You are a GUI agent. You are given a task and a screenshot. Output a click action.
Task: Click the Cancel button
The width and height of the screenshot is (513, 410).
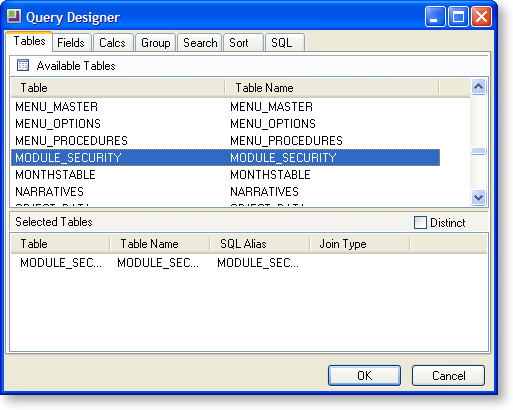click(x=448, y=376)
